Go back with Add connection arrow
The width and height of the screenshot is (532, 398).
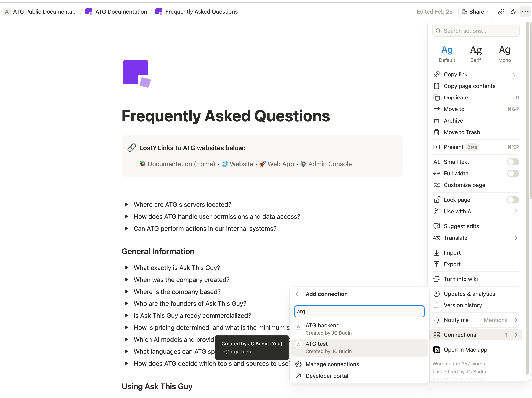pyautogui.click(x=298, y=294)
